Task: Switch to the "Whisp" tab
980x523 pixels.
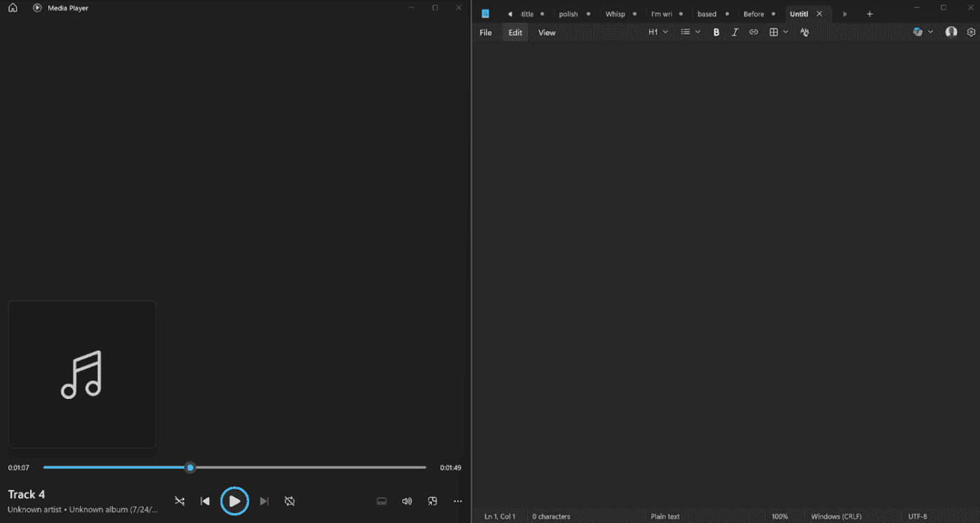Action: click(615, 14)
